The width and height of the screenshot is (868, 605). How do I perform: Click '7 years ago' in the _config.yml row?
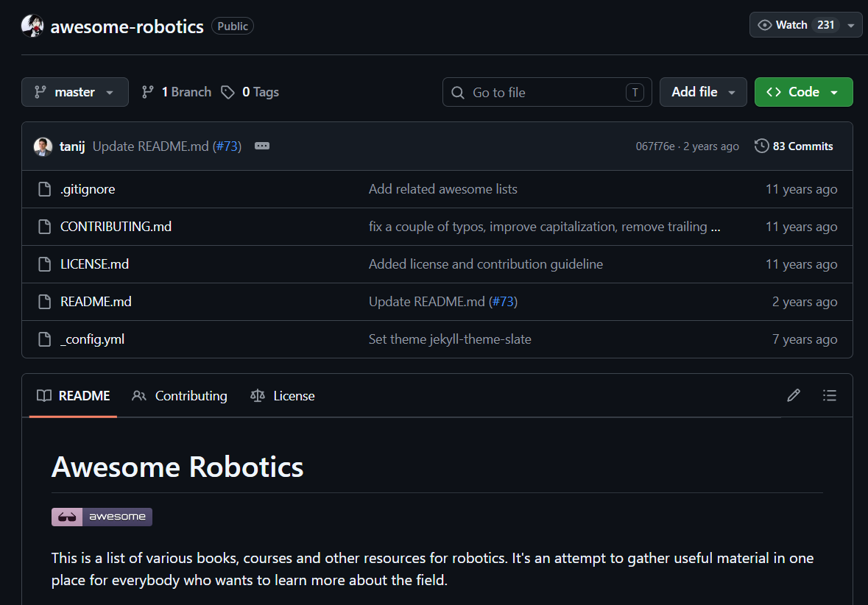805,339
